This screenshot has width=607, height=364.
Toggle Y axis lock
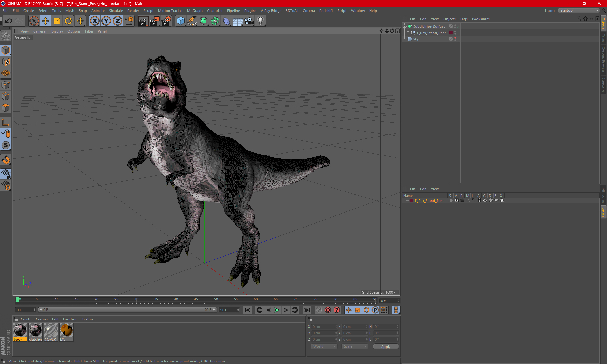tap(106, 21)
